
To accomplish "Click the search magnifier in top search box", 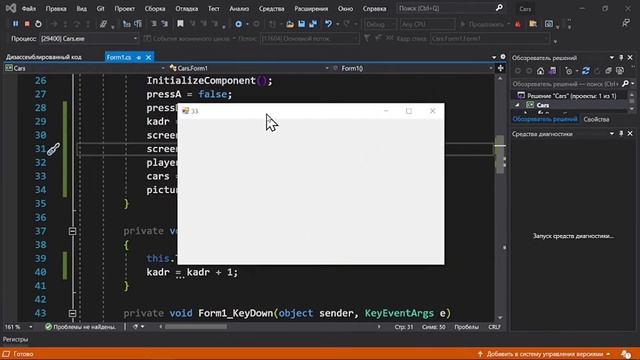I will [x=499, y=8].
